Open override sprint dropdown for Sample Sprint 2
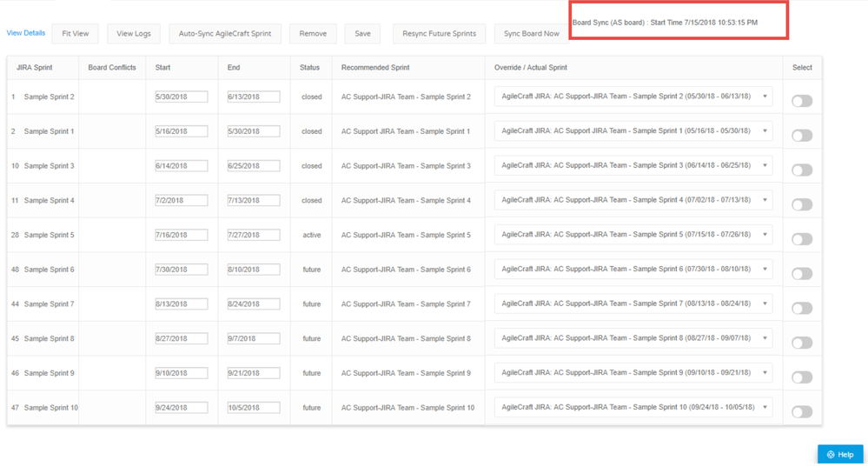The width and height of the screenshot is (868, 467). click(x=633, y=97)
